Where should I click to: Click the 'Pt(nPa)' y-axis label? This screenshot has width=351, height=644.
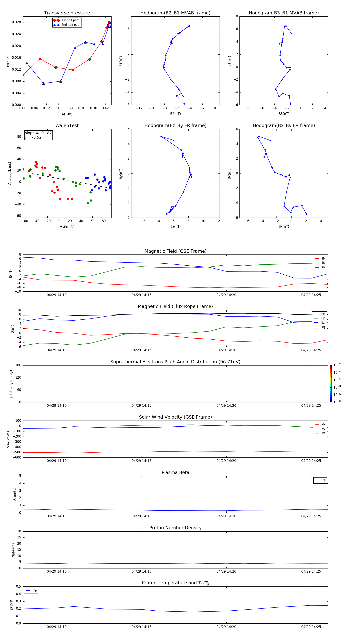pyautogui.click(x=8, y=61)
